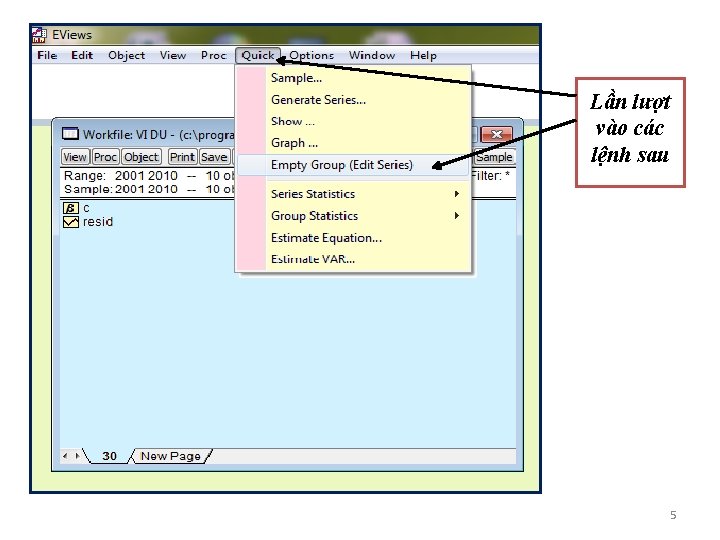The height and width of the screenshot is (540, 720).
Task: Click the Range: 2001 2010 text
Action: [x=121, y=176]
